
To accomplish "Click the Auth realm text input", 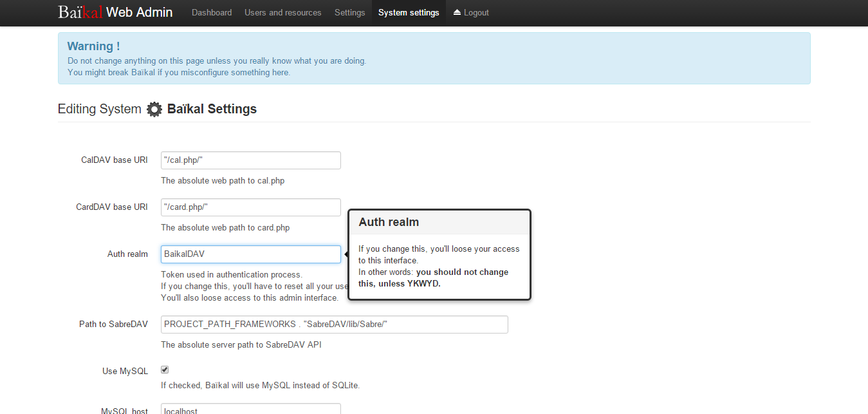I will [250, 254].
